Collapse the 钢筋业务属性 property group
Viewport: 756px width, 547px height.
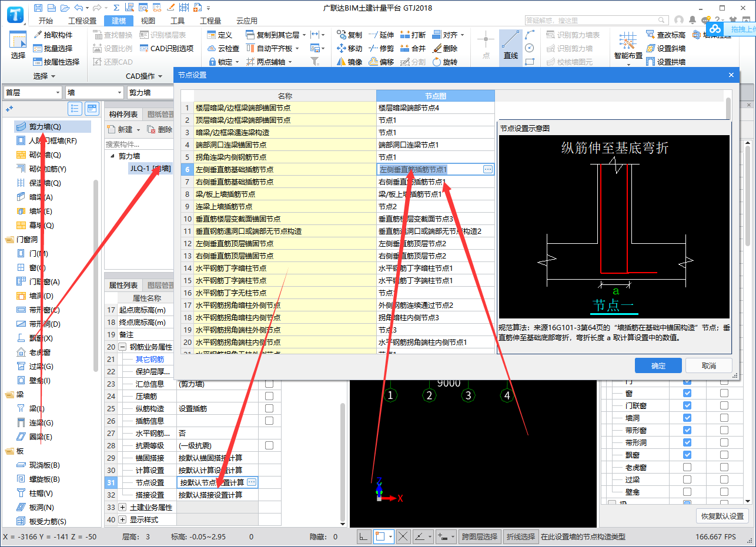coord(122,347)
